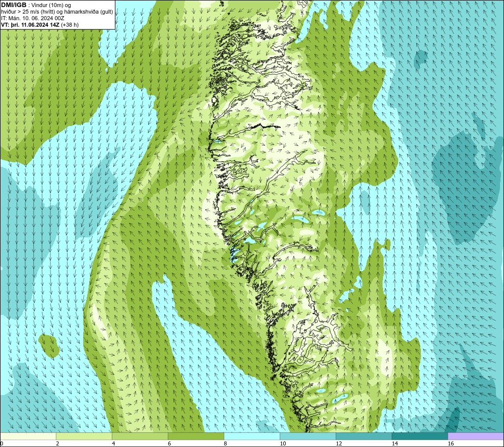Click the light cyan 8–10 legend swatch
504x447 pixels.
251,436
